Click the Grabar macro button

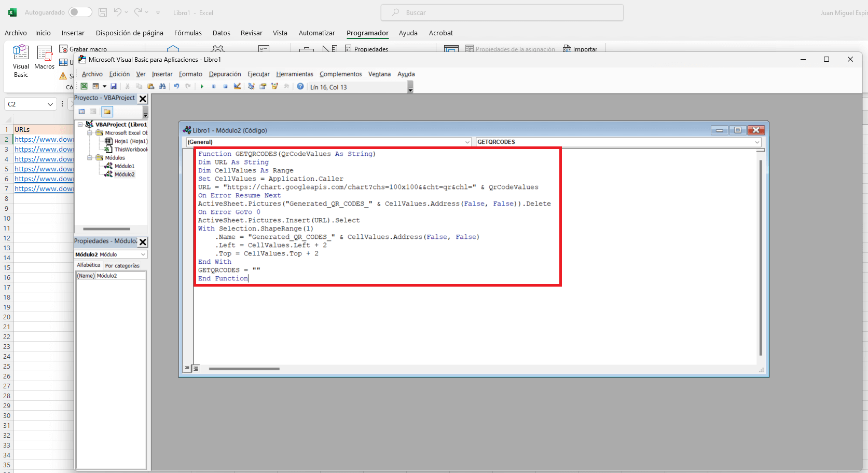(x=83, y=49)
